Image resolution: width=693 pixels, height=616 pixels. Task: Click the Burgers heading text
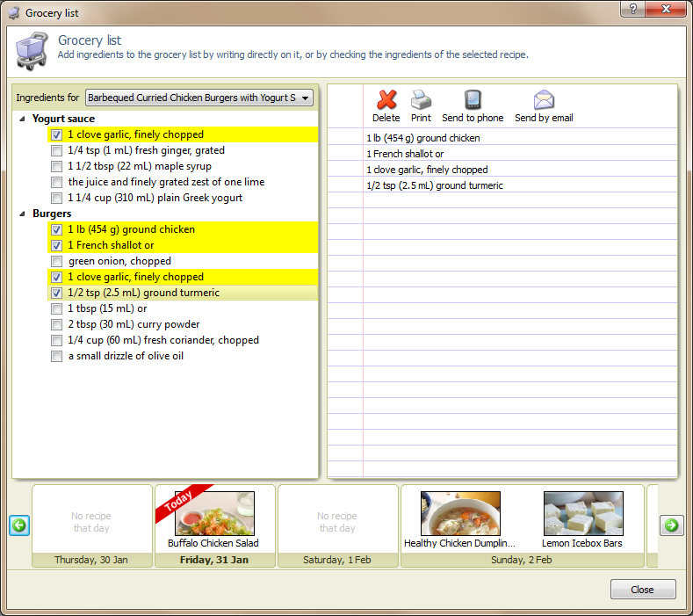(x=52, y=214)
